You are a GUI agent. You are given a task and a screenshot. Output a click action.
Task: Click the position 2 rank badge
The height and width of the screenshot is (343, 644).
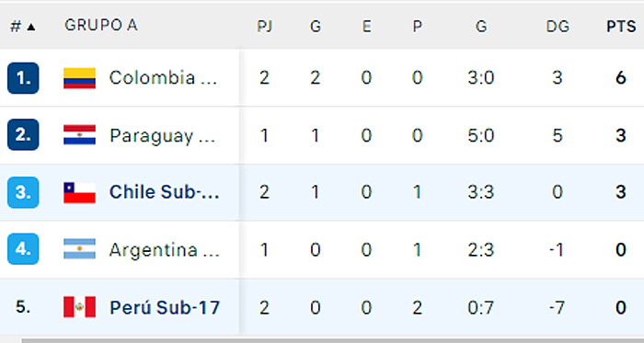23,134
